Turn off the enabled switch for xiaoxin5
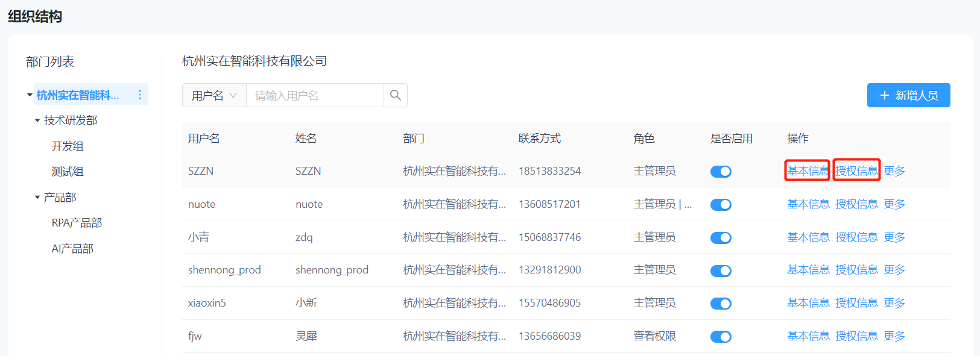 [721, 304]
